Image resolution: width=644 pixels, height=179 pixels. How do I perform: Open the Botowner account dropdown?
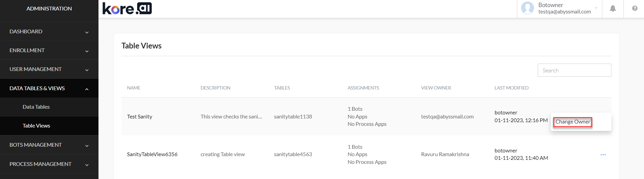point(596,8)
